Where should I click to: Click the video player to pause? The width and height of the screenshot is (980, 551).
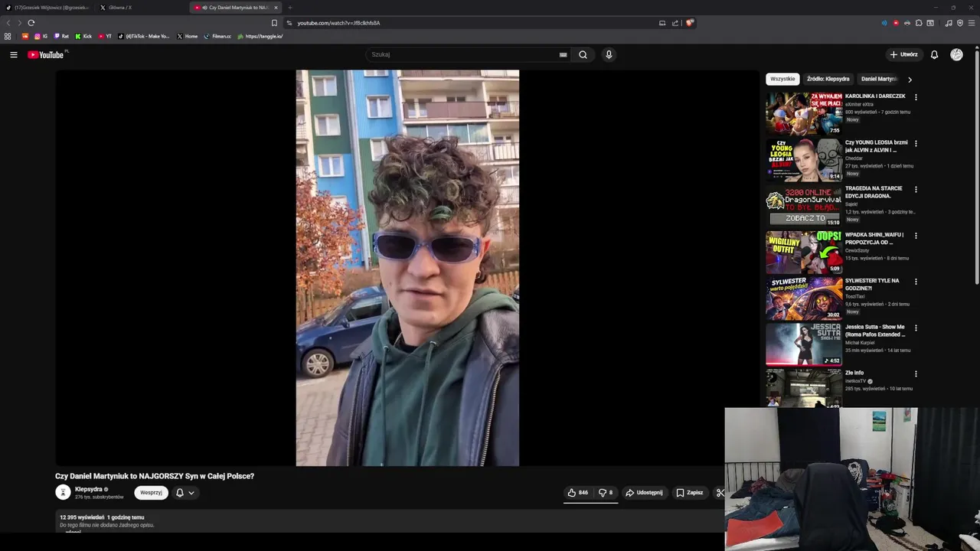click(x=407, y=268)
